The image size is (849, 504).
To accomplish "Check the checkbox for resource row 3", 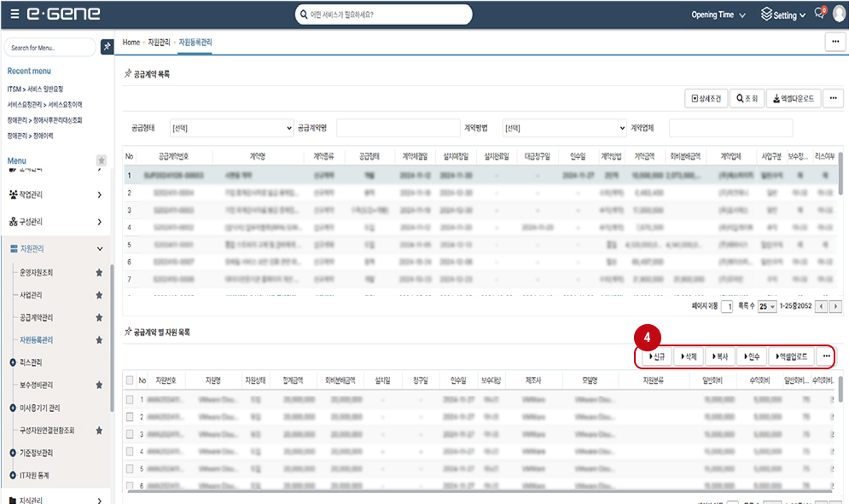I will [130, 434].
